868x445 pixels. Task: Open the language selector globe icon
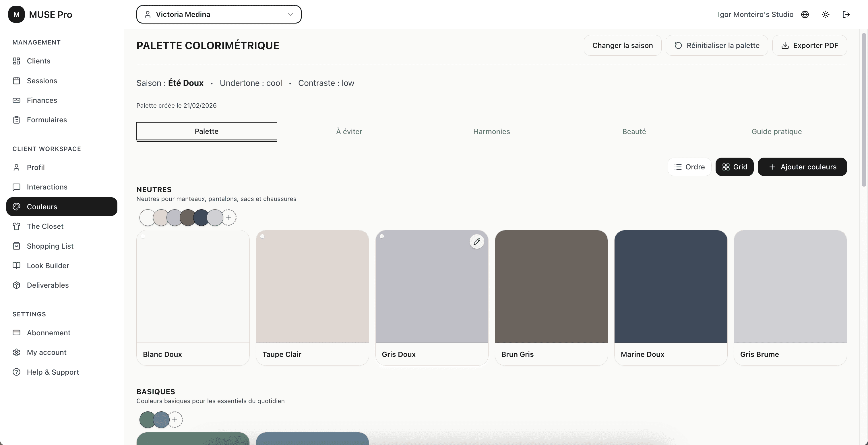coord(805,14)
